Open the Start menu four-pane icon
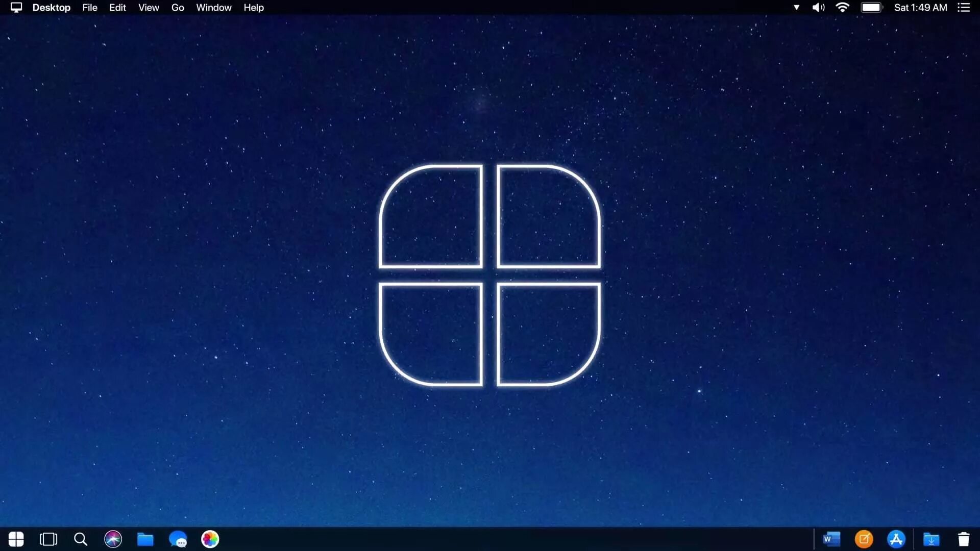This screenshot has height=551, width=980. 16,539
